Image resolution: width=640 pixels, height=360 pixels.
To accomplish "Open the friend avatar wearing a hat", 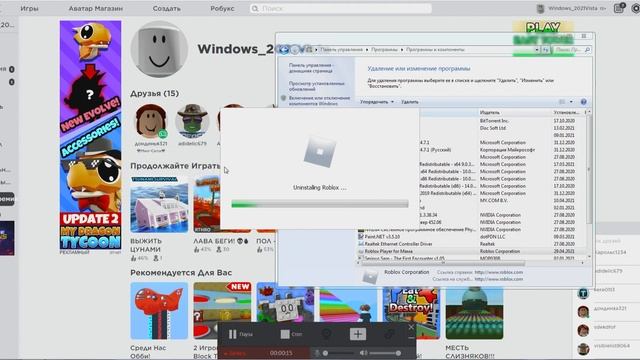I will (x=192, y=121).
